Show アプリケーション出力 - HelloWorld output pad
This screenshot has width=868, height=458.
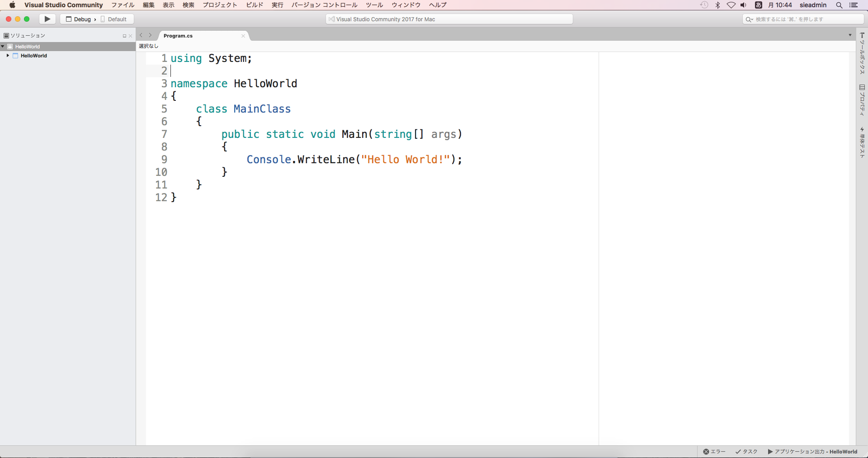(812, 452)
